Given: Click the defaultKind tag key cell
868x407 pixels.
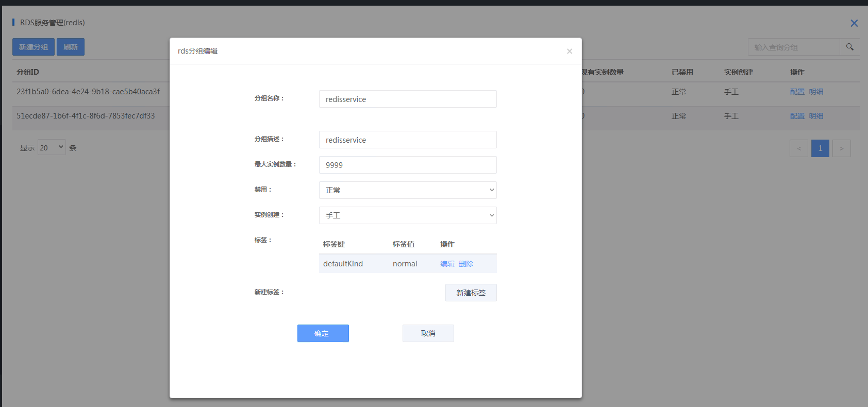Looking at the screenshot, I should click(343, 264).
